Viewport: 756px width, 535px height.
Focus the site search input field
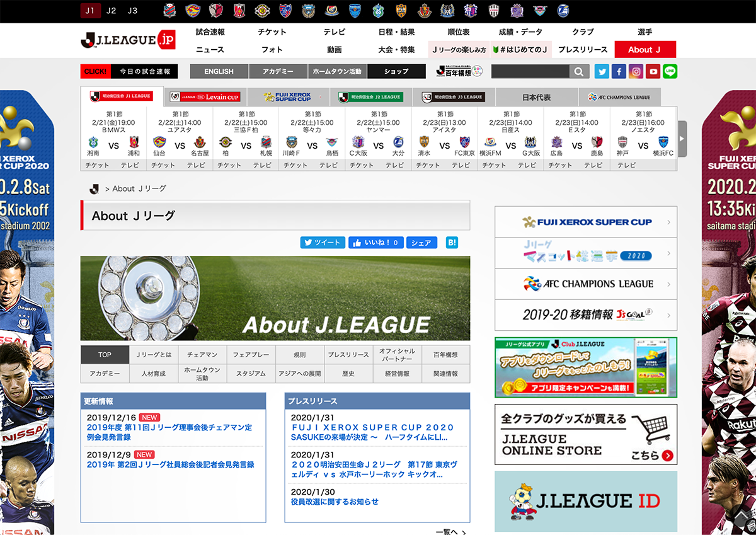[530, 71]
